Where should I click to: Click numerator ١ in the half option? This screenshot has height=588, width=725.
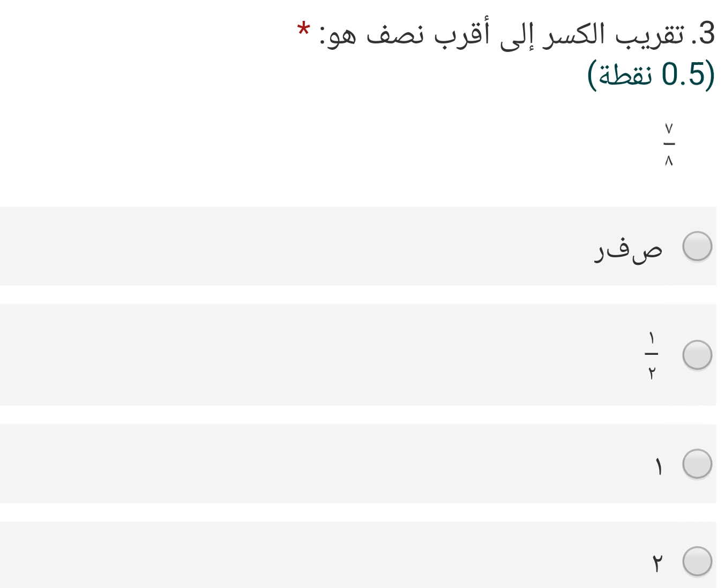pyautogui.click(x=652, y=339)
